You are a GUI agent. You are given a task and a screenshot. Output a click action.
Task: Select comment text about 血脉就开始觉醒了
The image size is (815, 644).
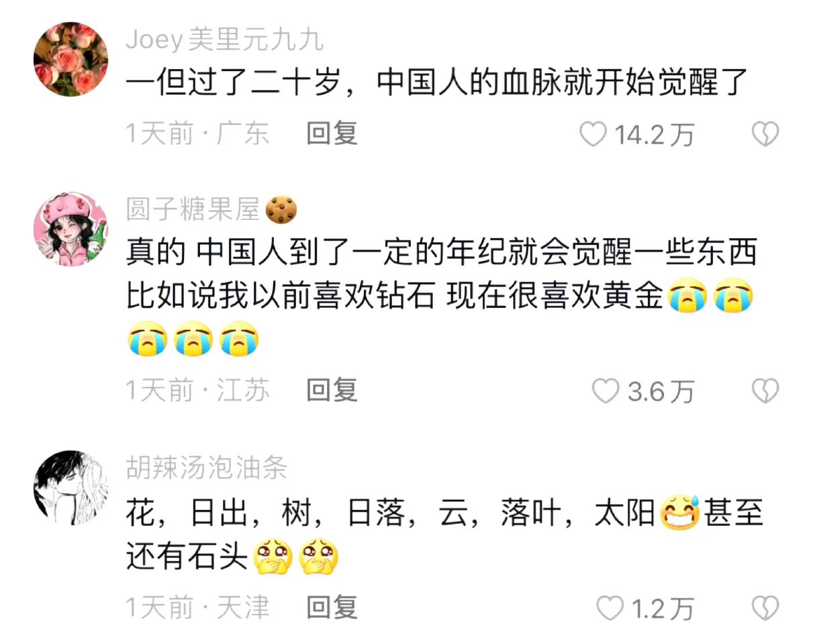pyautogui.click(x=437, y=83)
